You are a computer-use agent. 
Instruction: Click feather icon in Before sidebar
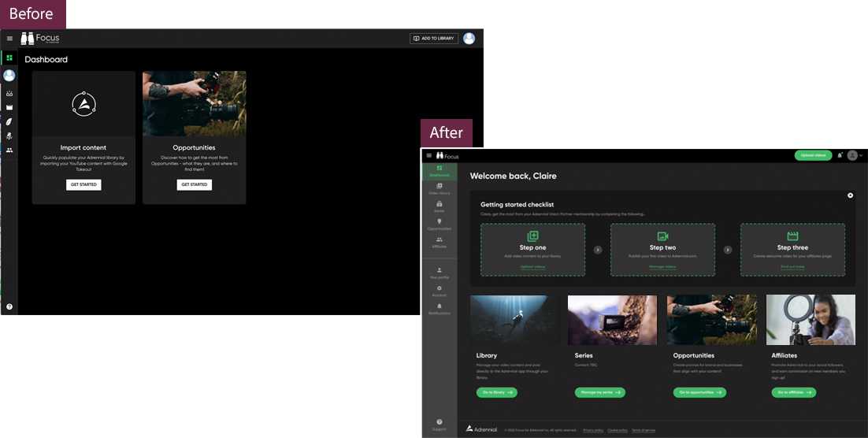9,121
